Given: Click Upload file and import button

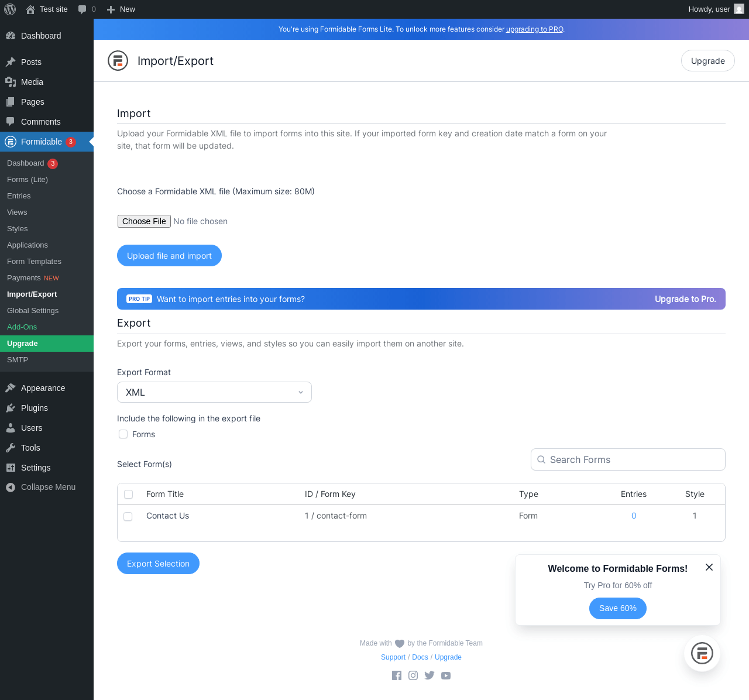Looking at the screenshot, I should click(169, 256).
